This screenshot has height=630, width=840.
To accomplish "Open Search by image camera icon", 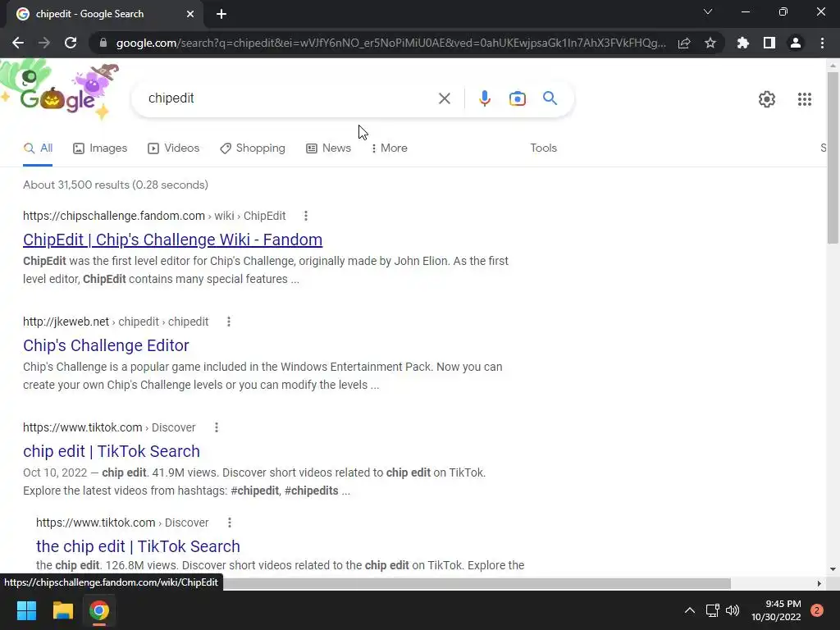I will [517, 98].
